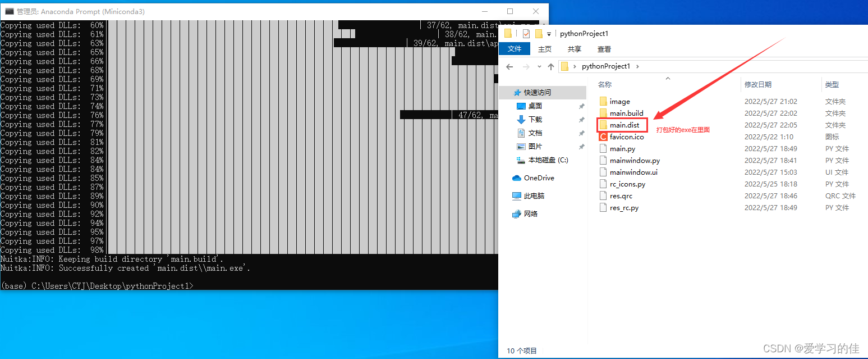Screen dimensions: 868x359
Task: Open the image folder
Action: [x=618, y=101]
